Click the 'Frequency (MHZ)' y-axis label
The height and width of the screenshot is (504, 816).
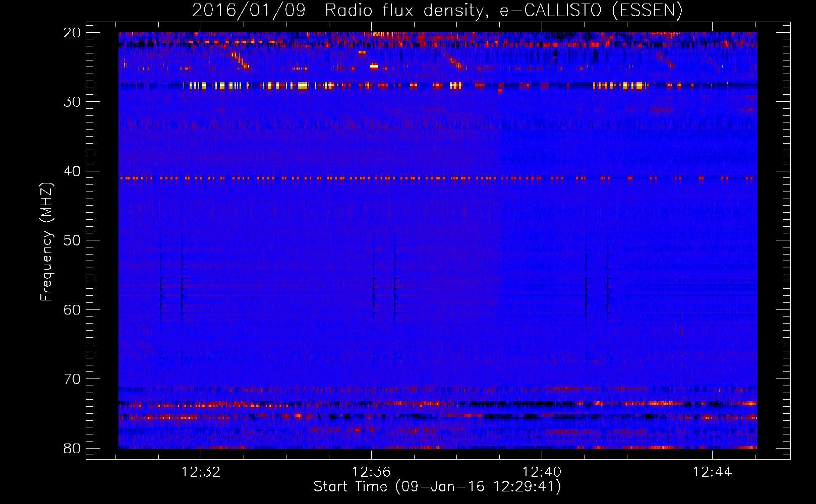pos(46,242)
